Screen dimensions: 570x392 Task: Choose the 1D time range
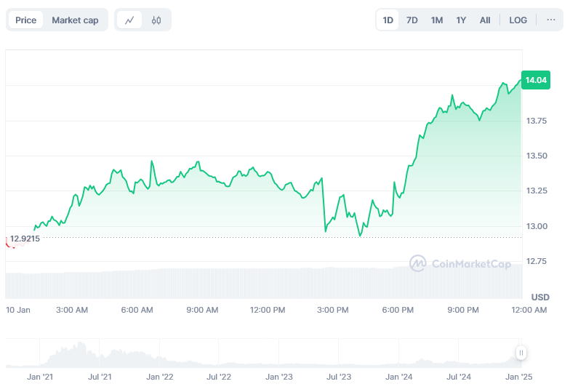point(388,20)
